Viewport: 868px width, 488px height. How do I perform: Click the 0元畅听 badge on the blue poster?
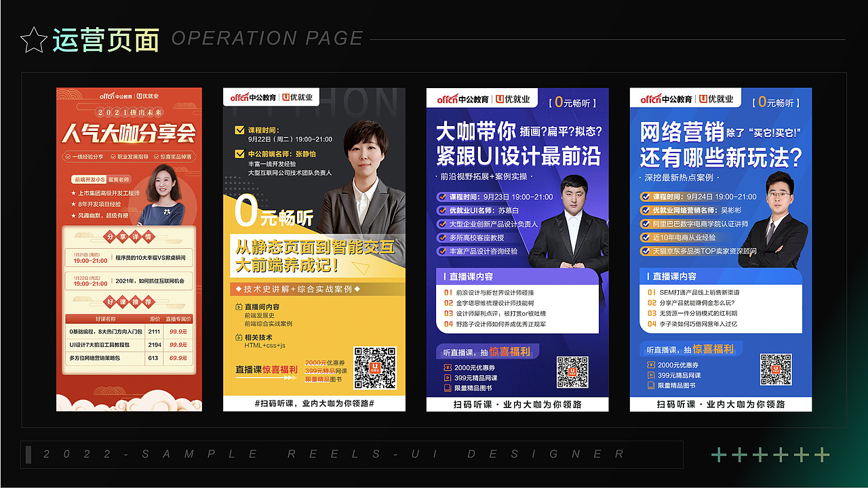point(777,102)
